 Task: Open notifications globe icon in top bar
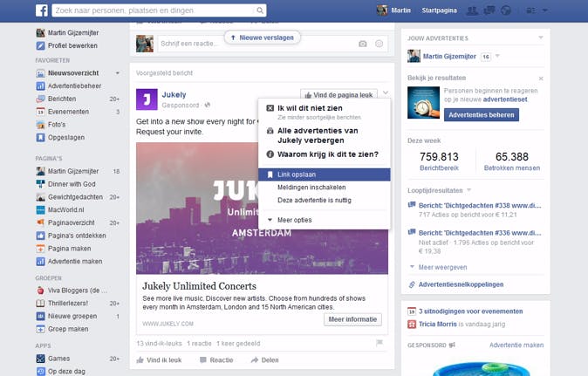(x=506, y=10)
